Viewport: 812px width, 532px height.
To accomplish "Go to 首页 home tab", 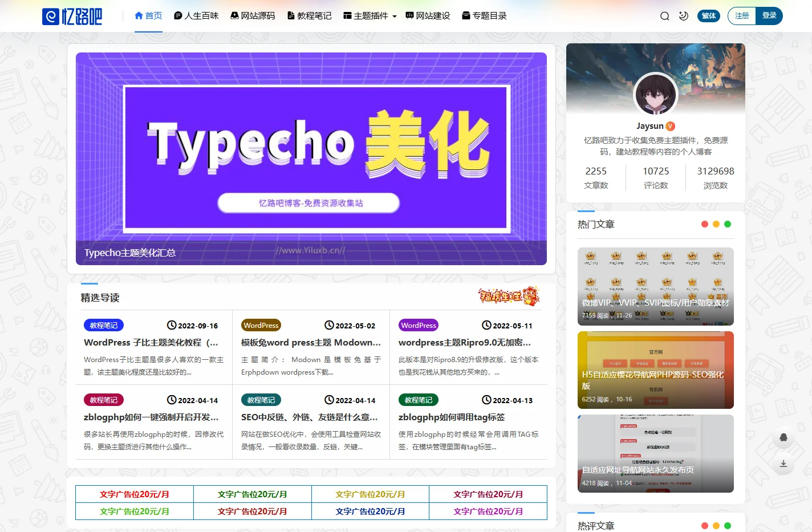I will coord(148,16).
